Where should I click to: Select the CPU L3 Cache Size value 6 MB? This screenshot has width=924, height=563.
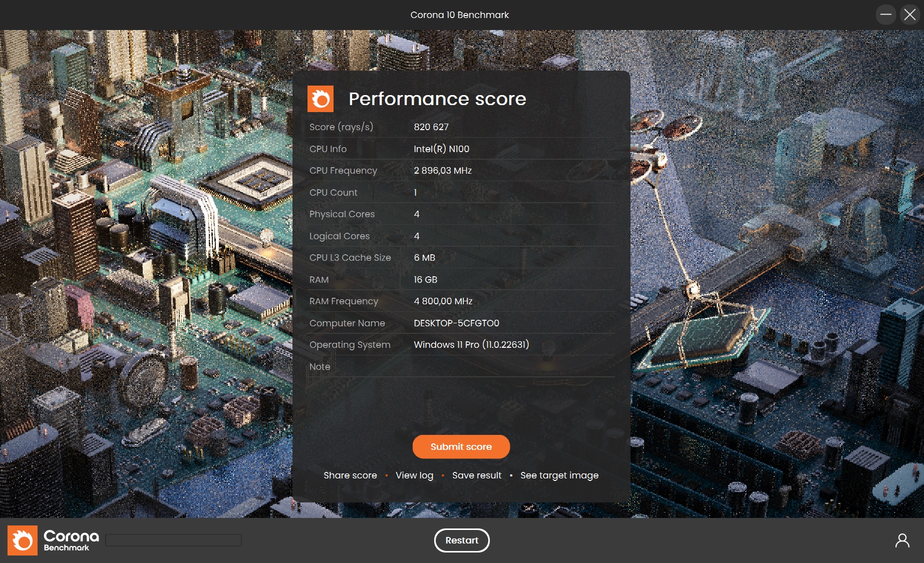(x=424, y=258)
